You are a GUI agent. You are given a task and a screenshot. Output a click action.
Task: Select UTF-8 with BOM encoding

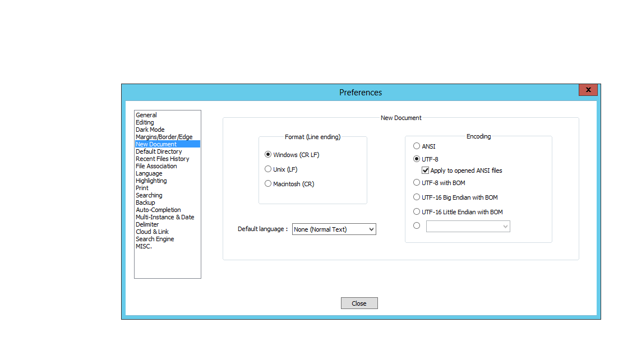pos(417,182)
